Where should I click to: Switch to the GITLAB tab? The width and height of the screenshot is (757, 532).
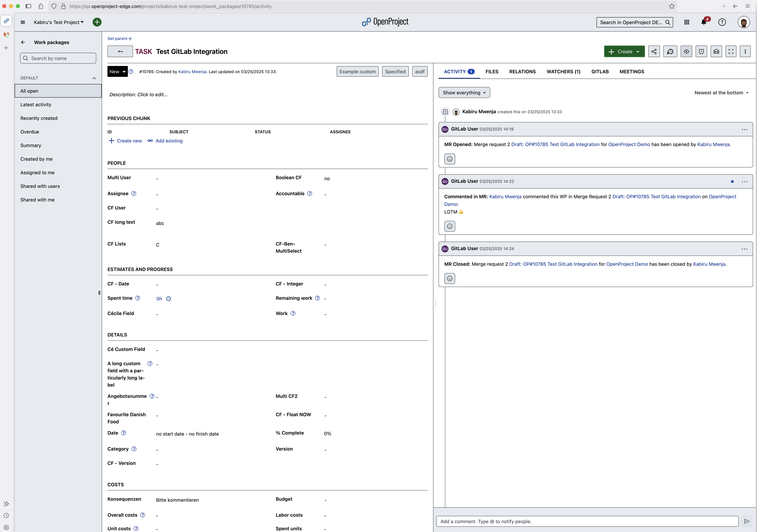[x=600, y=72]
